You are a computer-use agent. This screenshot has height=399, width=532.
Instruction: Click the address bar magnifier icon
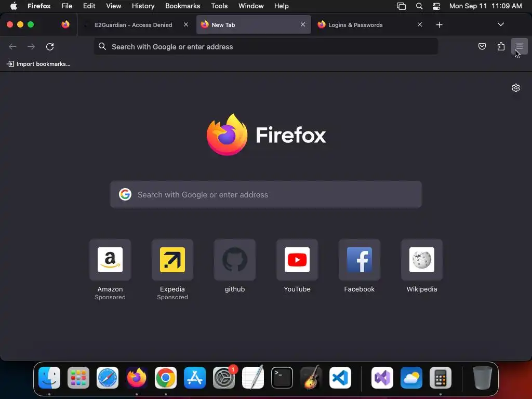[102, 46]
